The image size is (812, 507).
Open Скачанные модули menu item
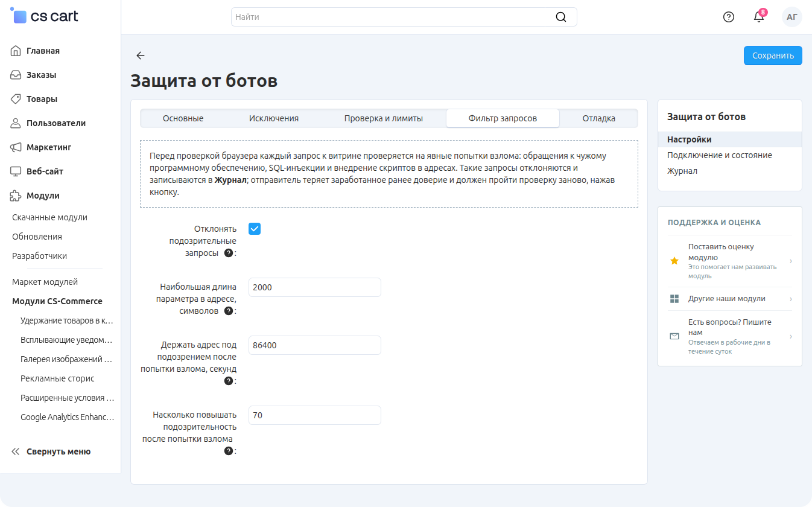pyautogui.click(x=49, y=217)
